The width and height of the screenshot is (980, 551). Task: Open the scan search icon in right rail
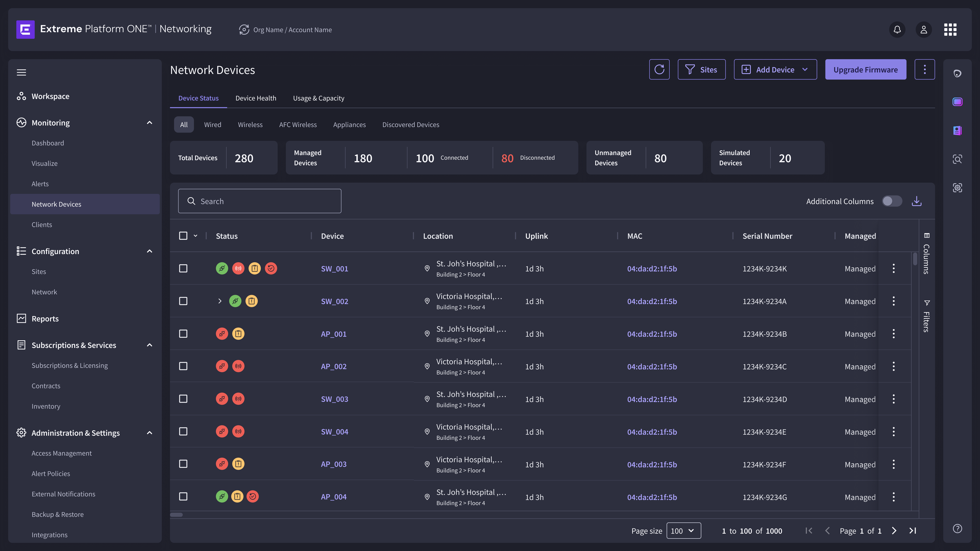click(958, 159)
